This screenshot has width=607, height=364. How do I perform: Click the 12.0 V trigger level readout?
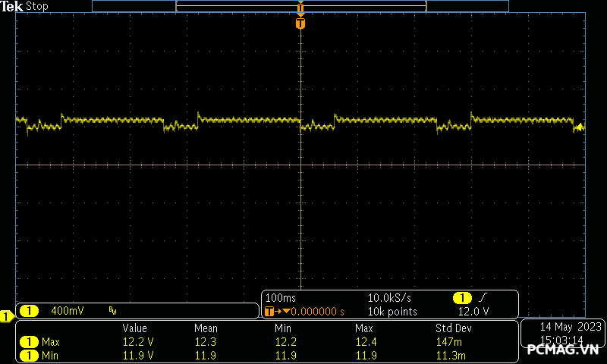(473, 312)
